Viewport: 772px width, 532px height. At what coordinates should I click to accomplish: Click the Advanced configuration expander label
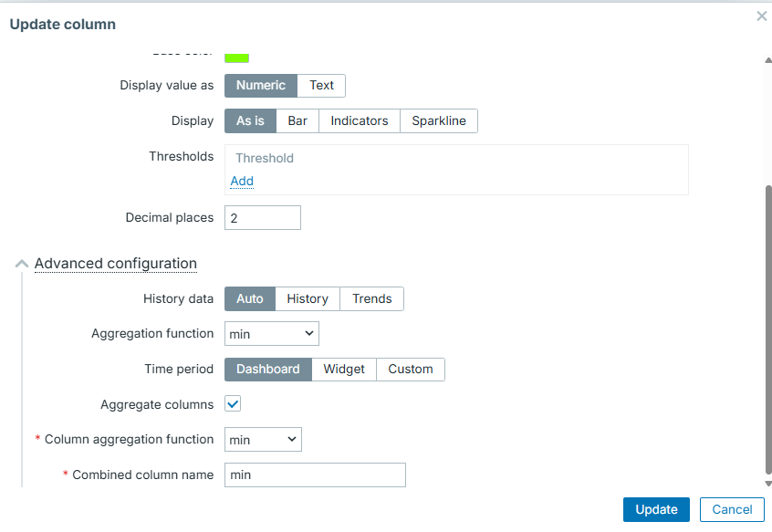click(x=116, y=264)
